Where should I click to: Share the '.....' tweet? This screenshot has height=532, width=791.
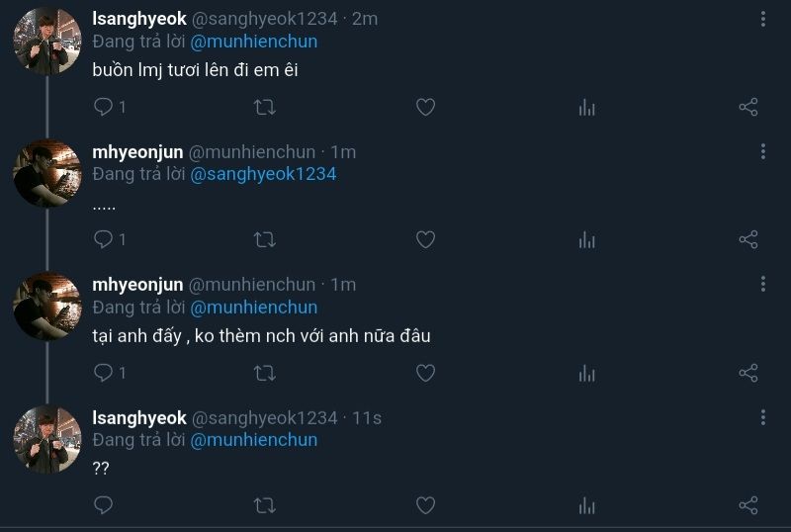coord(748,239)
